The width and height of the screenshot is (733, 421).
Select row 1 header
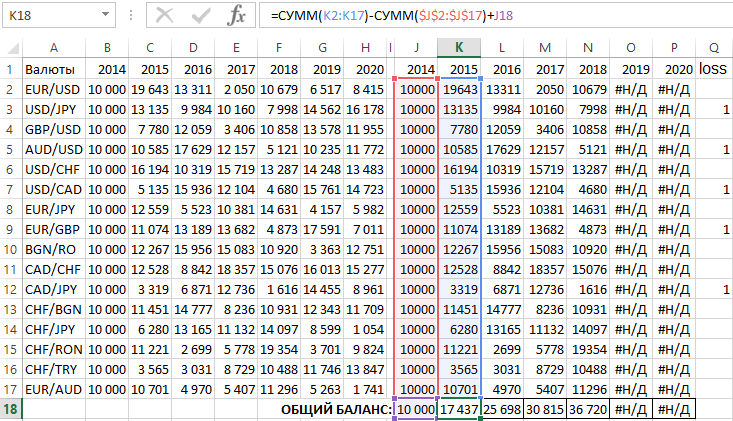[x=10, y=69]
